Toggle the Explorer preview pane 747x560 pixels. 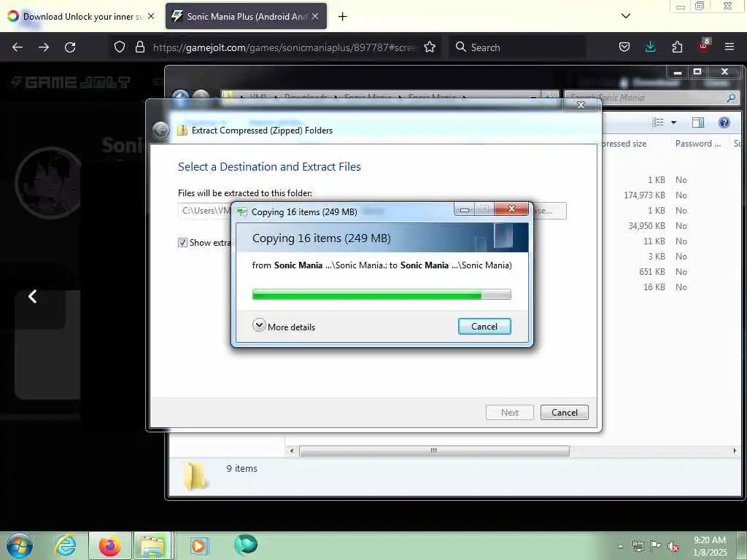click(x=698, y=122)
